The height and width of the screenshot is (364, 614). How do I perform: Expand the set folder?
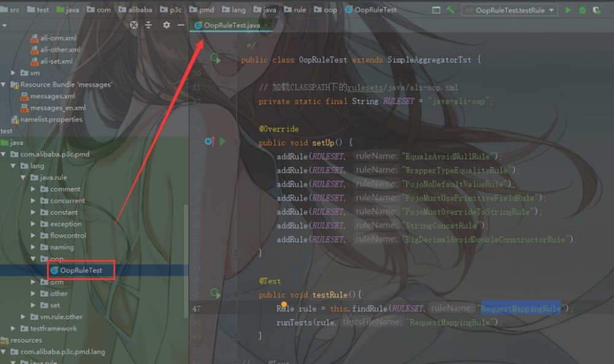[x=33, y=305]
